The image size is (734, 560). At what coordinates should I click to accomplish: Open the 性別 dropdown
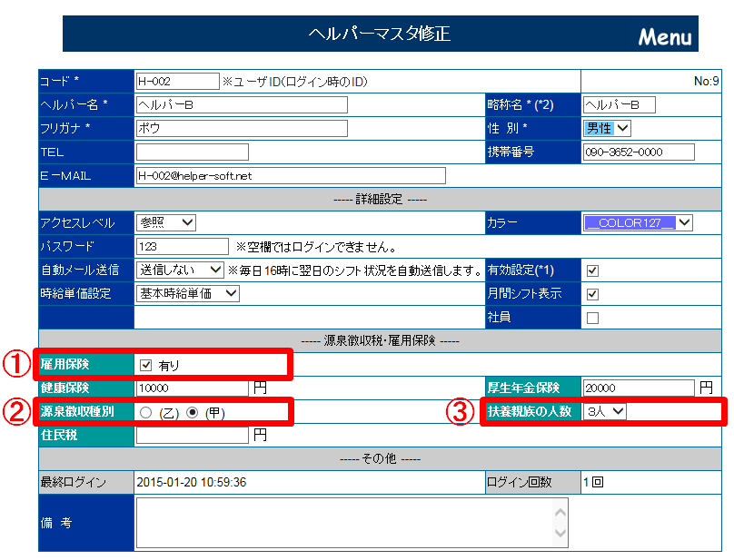[608, 129]
